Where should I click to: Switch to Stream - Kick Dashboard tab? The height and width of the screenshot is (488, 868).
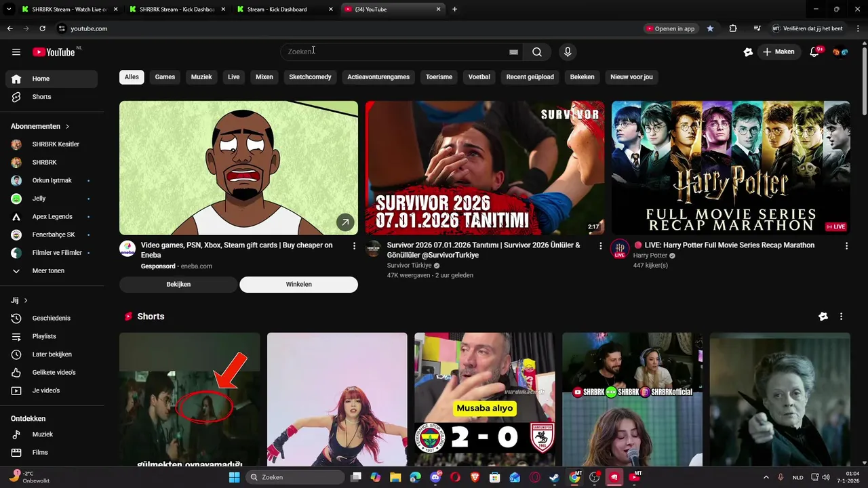pyautogui.click(x=283, y=9)
